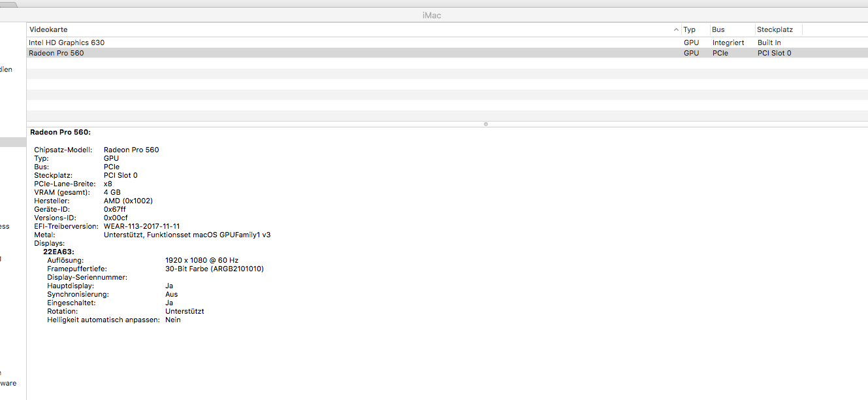Click the Synchronisierung value Aus
This screenshot has height=400, width=868.
pos(172,294)
